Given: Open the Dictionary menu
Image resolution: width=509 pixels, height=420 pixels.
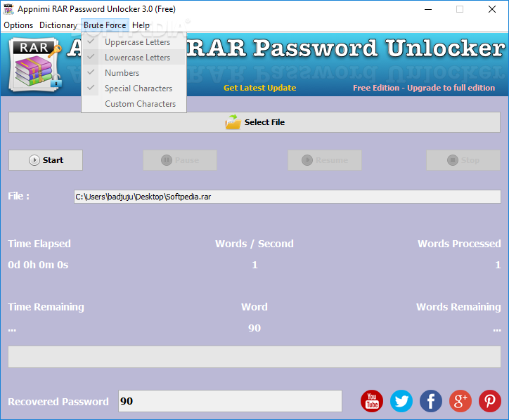Looking at the screenshot, I should click(x=58, y=25).
